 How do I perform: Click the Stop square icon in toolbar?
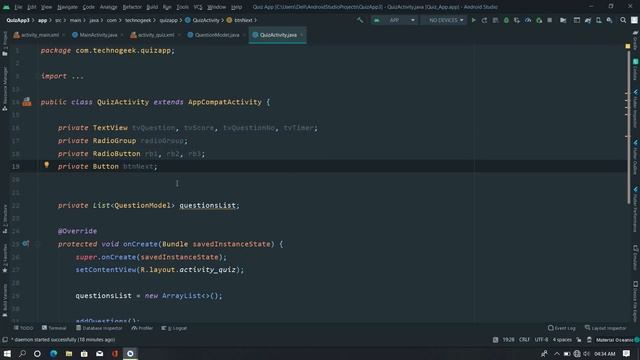pos(550,20)
